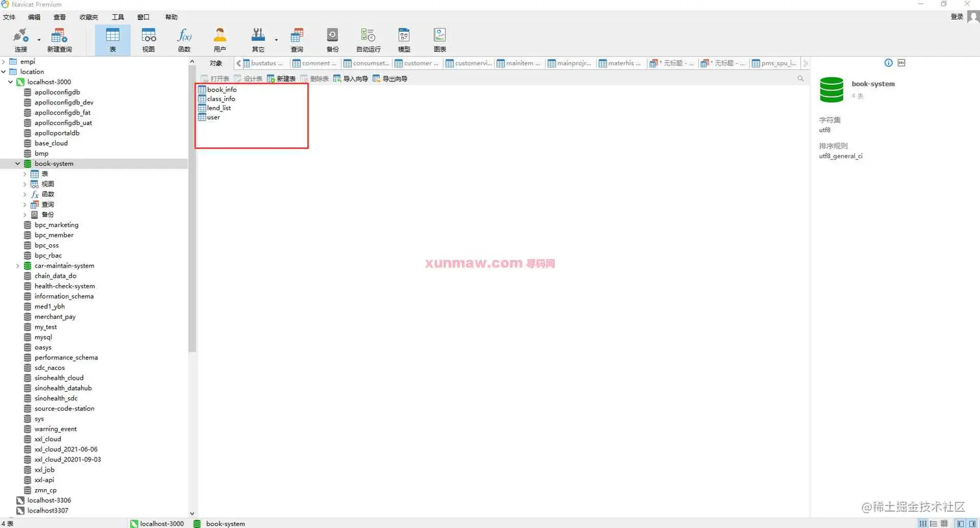Switch to grid view icon in status bar
The height and width of the screenshot is (528, 980).
(x=922, y=523)
